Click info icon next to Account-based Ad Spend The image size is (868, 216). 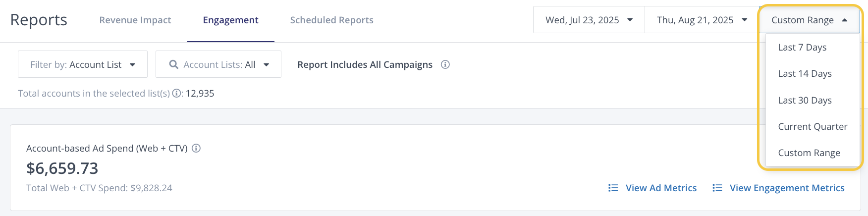pos(196,148)
